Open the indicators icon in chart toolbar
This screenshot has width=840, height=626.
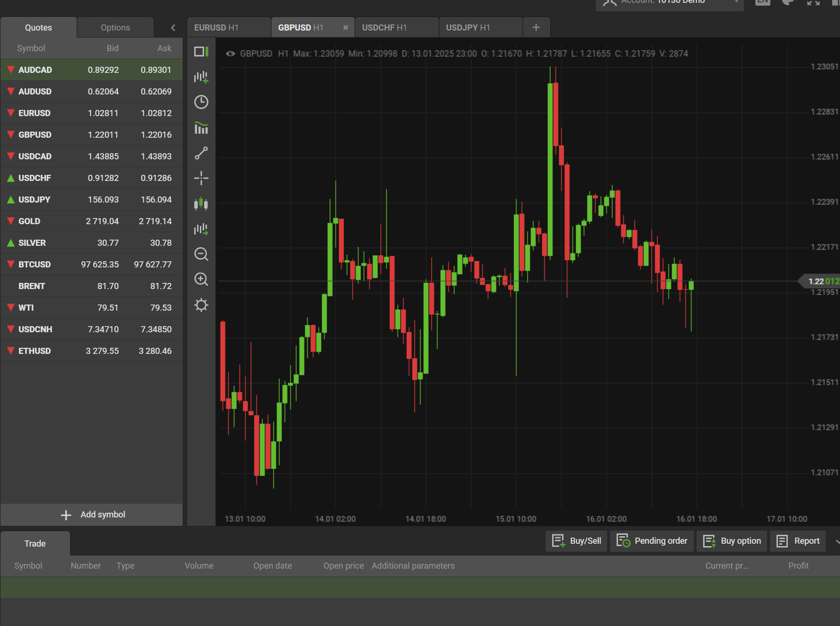pos(201,128)
